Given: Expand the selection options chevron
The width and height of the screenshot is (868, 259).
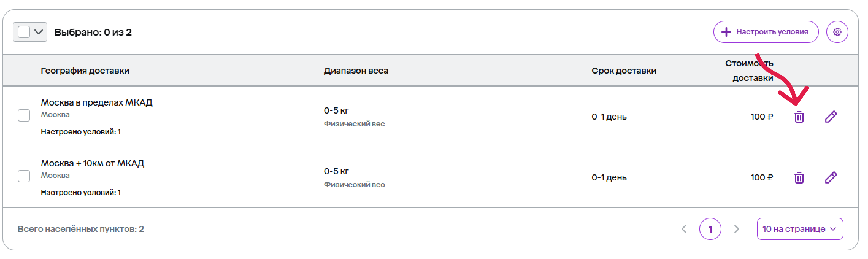Looking at the screenshot, I should [x=39, y=32].
